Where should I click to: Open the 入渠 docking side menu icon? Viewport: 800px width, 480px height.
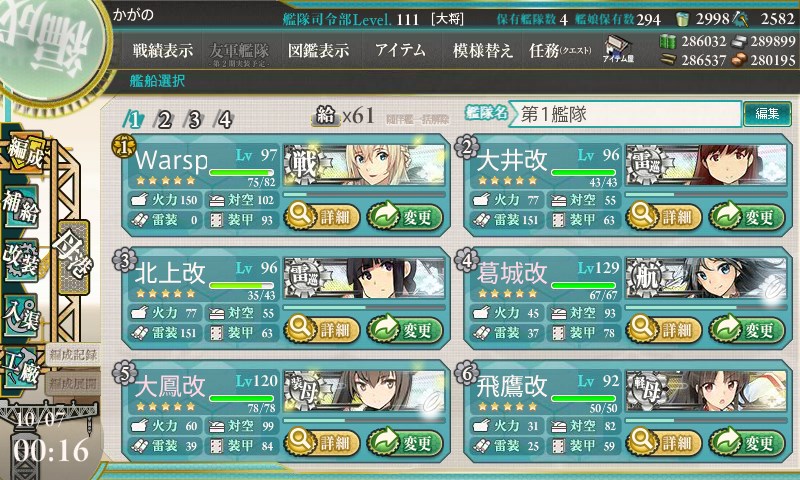click(x=21, y=315)
